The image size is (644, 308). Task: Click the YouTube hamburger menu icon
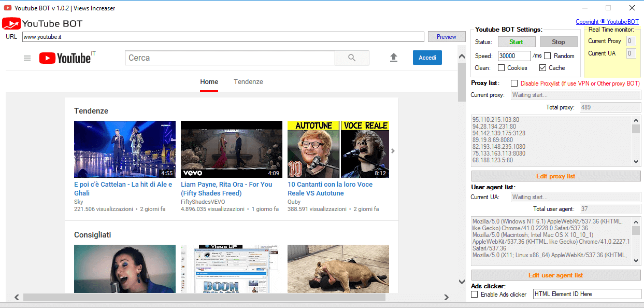pyautogui.click(x=27, y=58)
